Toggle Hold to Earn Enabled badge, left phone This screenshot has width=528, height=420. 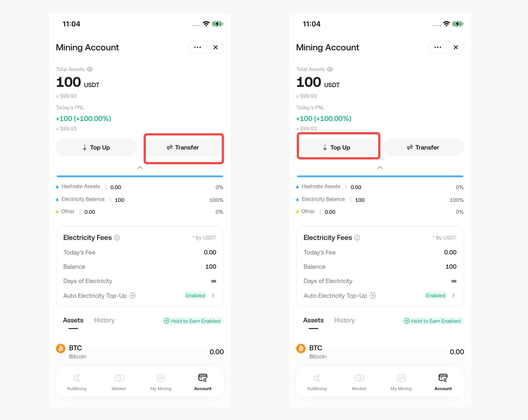pyautogui.click(x=192, y=321)
